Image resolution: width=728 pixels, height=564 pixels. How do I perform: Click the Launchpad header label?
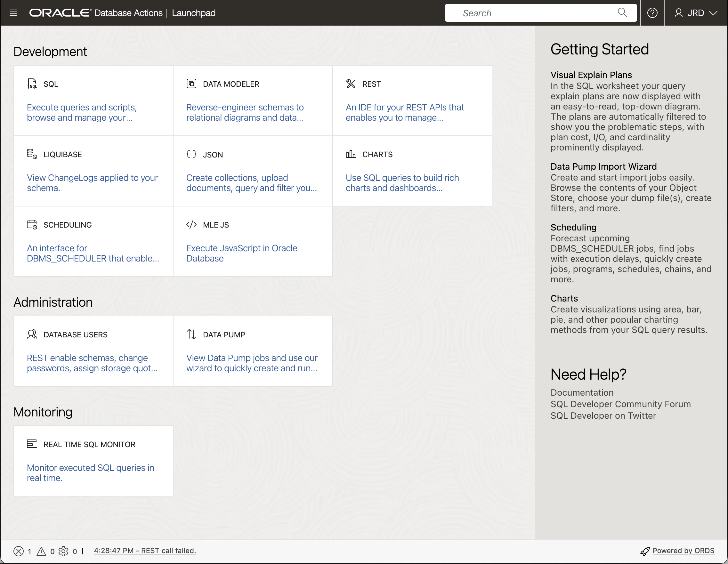pyautogui.click(x=194, y=13)
